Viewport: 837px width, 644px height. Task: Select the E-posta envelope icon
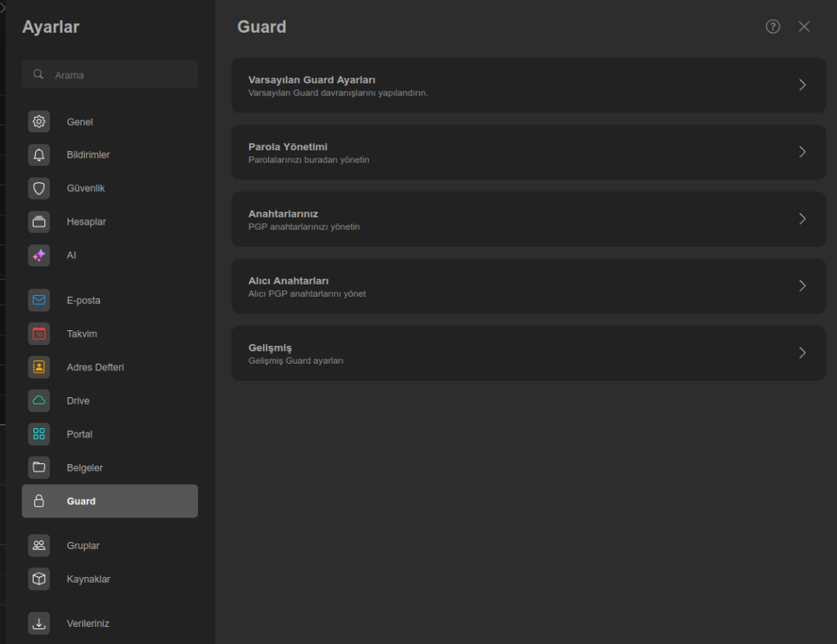click(x=38, y=300)
